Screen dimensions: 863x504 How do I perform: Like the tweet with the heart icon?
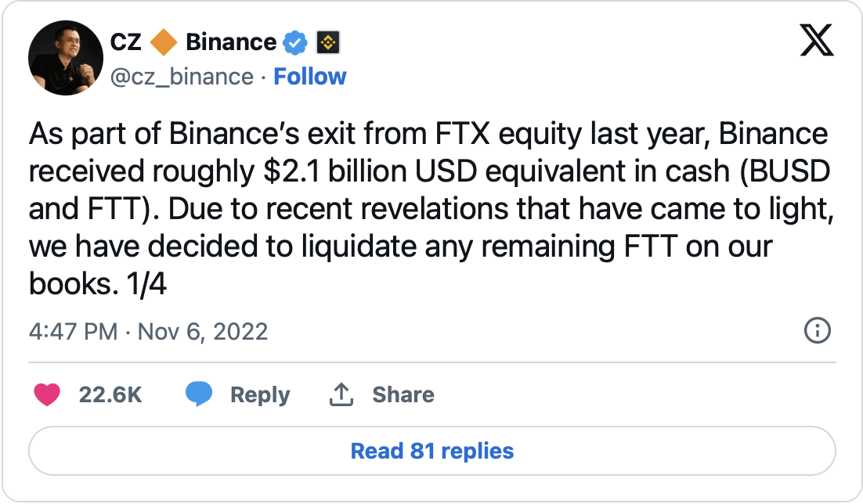coord(47,394)
